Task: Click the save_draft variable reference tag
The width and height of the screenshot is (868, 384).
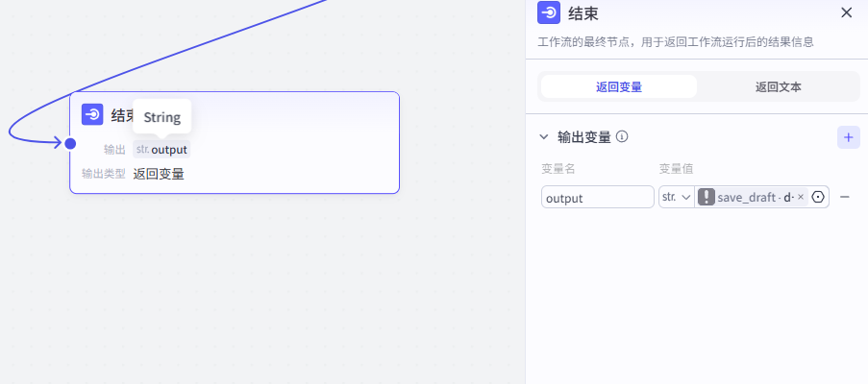Action: [750, 197]
